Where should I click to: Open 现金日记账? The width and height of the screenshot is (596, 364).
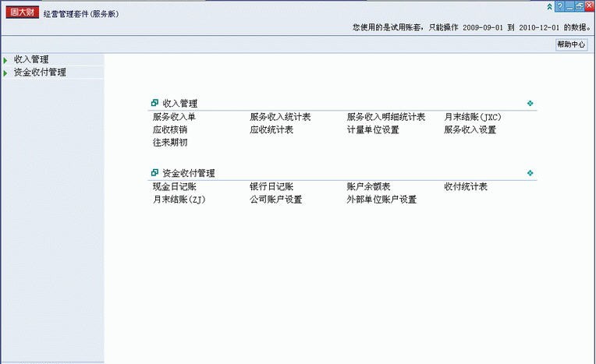175,186
